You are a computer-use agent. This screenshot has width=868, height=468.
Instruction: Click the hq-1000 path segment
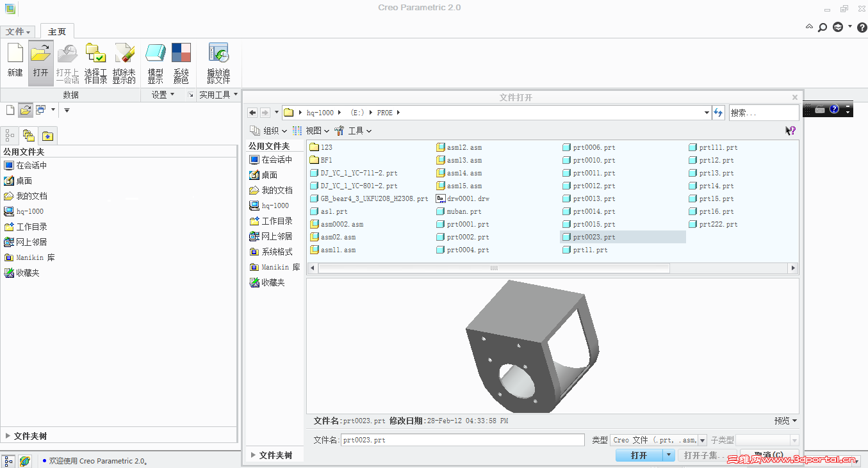[x=320, y=113]
